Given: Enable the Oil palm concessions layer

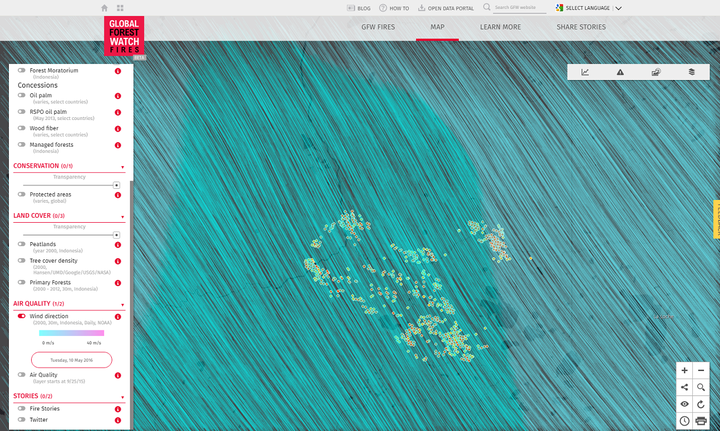Looking at the screenshot, I should coord(22,95).
